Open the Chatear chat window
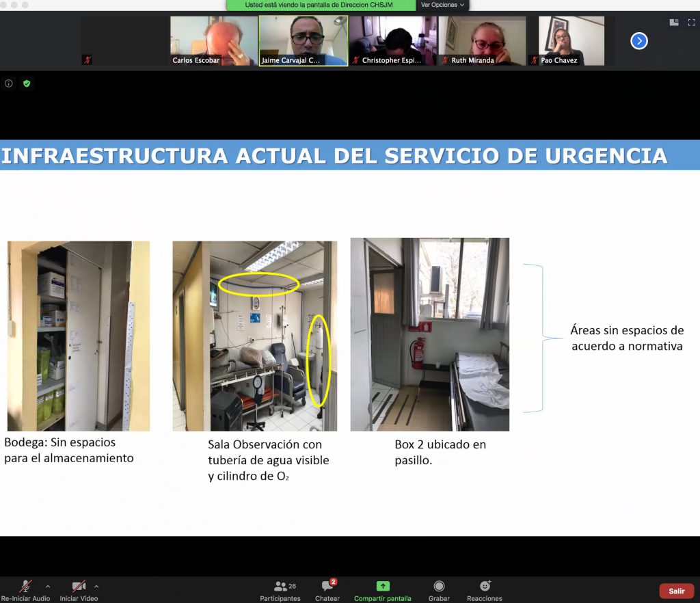 click(x=327, y=590)
